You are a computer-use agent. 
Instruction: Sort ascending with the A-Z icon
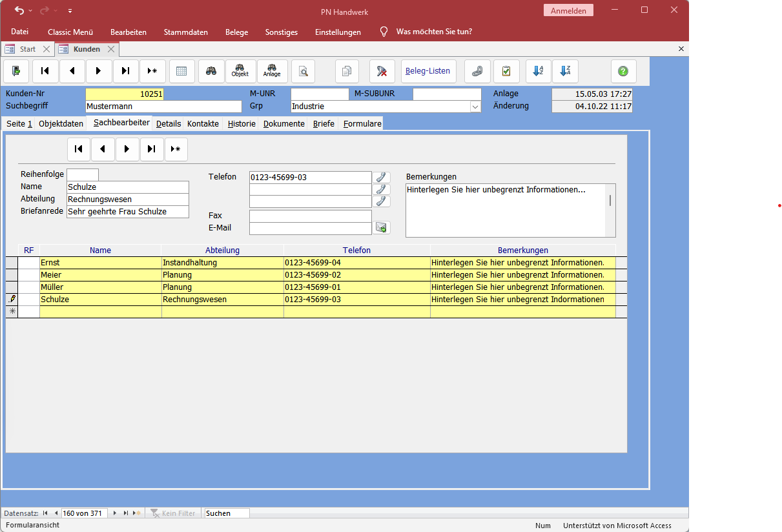coord(538,71)
